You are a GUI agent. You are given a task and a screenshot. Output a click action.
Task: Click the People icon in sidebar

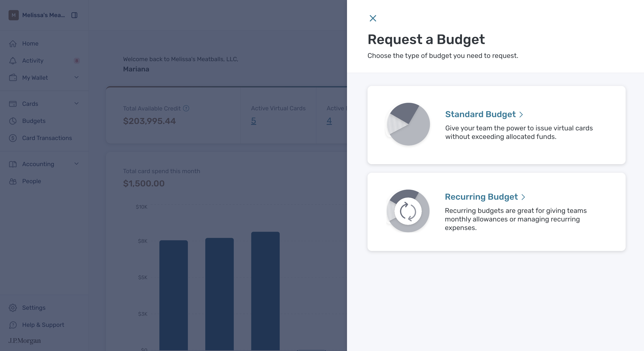13,181
